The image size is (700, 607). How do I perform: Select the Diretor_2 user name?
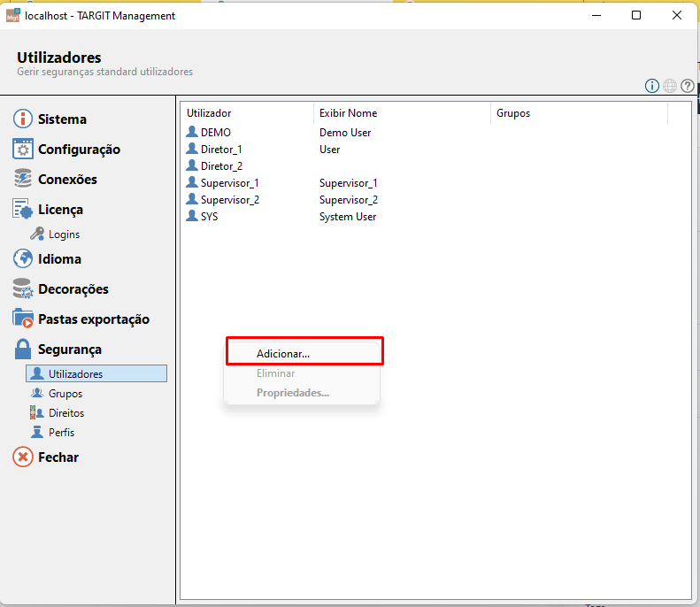click(221, 166)
